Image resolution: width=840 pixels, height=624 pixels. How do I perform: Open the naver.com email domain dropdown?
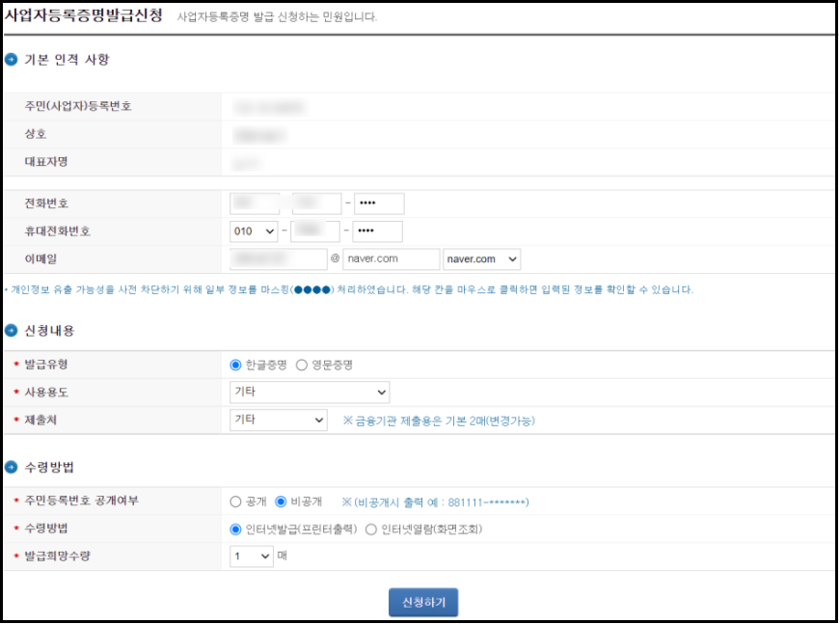tap(481, 259)
